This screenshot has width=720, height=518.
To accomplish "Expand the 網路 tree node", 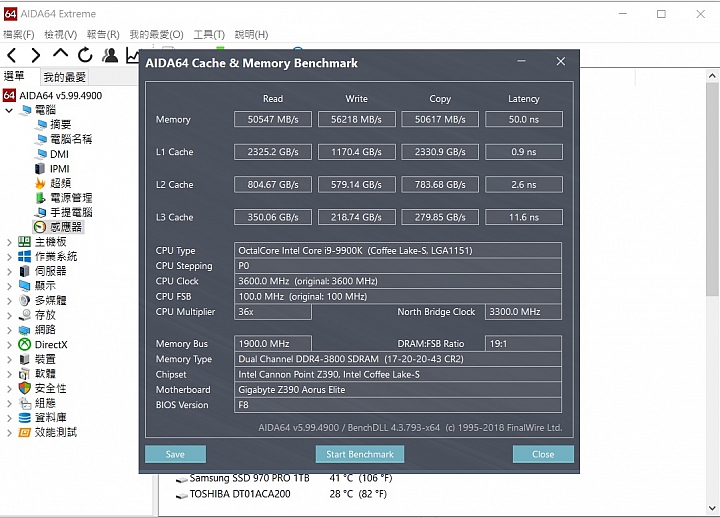I will [x=9, y=330].
